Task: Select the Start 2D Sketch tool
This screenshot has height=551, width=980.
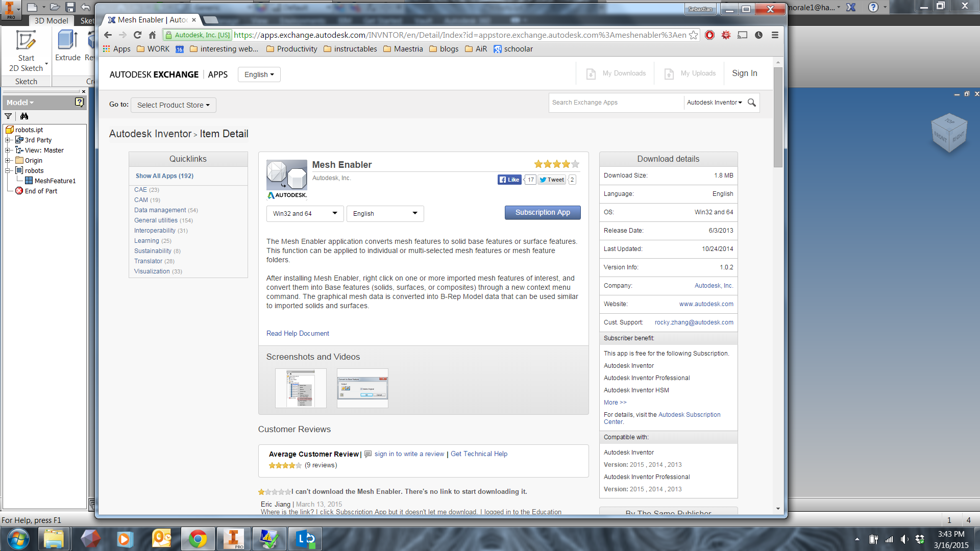Action: [26, 49]
